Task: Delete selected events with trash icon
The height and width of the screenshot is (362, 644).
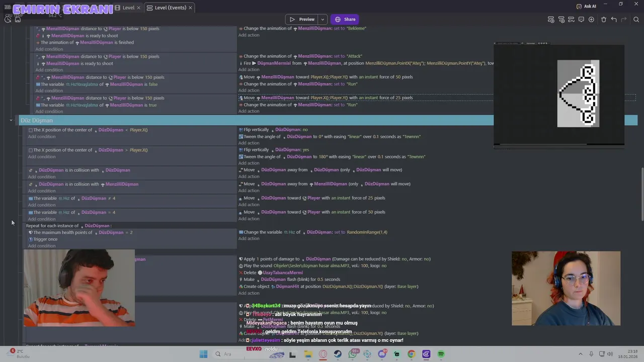Action: 604,20
